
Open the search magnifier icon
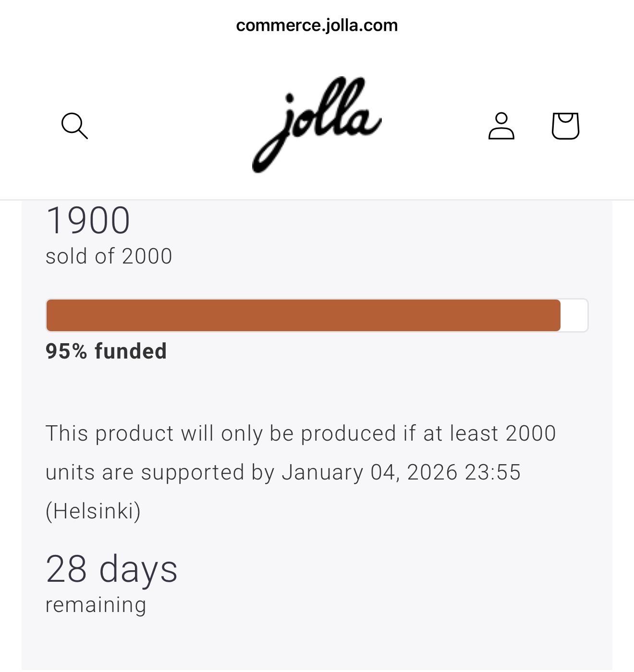coord(74,126)
